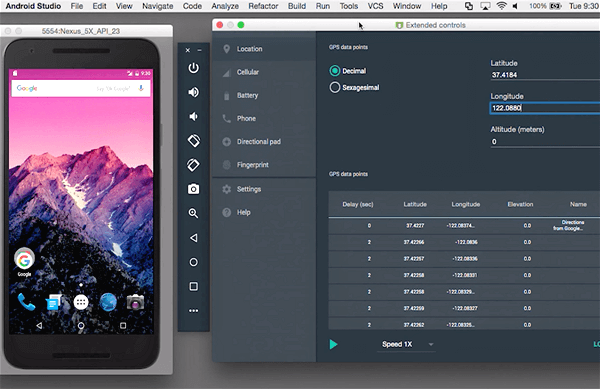Tap the Google search bar on emulator

(x=81, y=88)
